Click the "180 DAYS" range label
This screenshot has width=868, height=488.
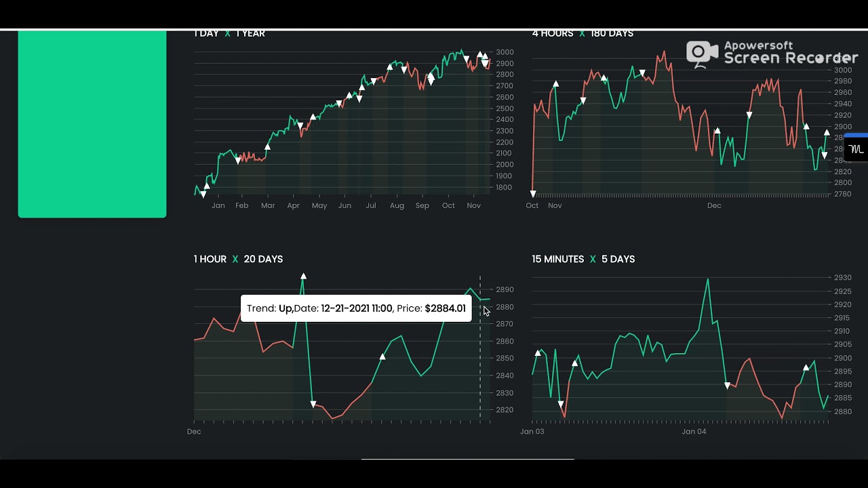[x=612, y=33]
